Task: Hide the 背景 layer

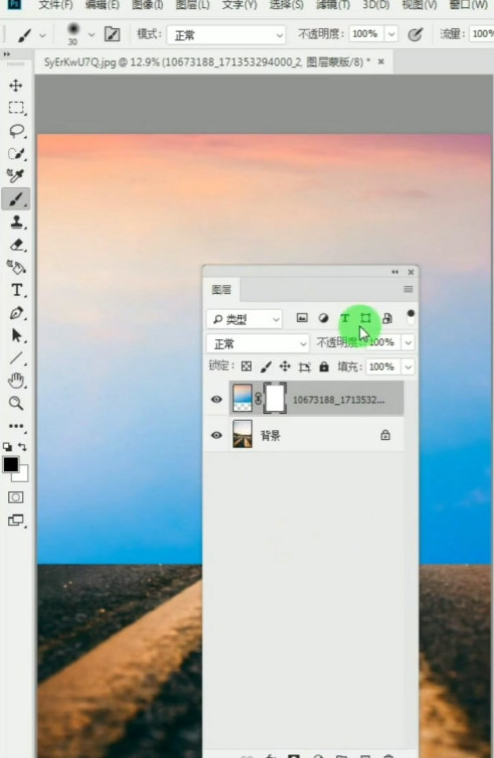Action: pyautogui.click(x=217, y=435)
